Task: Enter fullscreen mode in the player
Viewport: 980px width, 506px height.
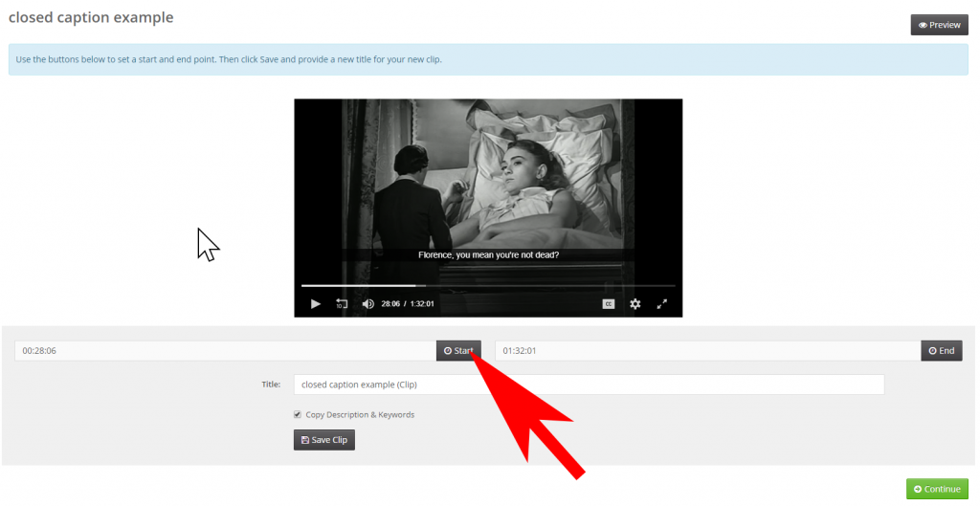Action: pos(662,303)
